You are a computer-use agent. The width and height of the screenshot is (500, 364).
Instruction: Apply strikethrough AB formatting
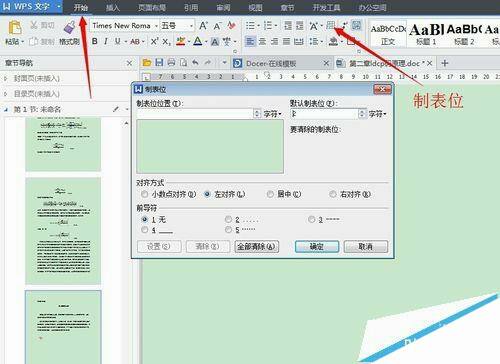135,42
